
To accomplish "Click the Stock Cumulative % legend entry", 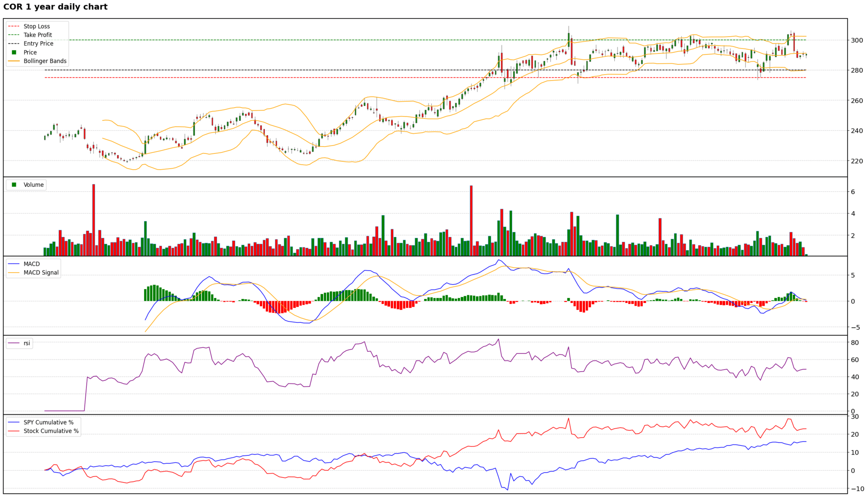I will tap(51, 431).
